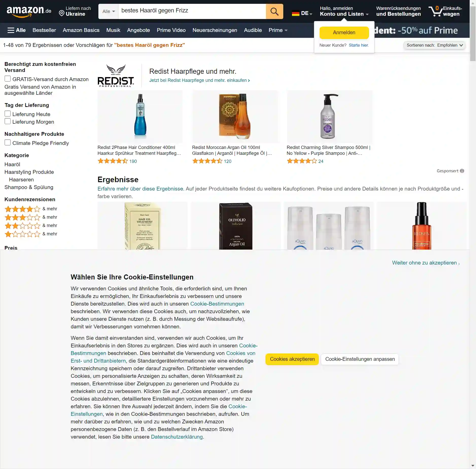Click into the search text field

point(192,11)
